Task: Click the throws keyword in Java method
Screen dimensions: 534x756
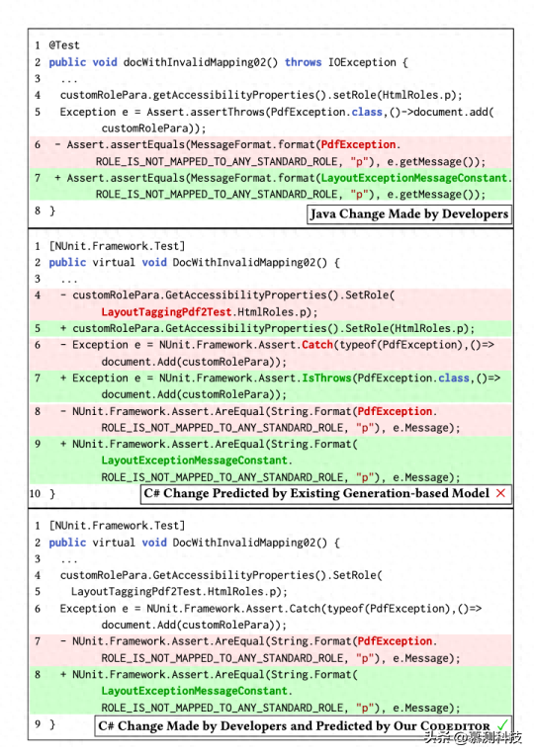Action: [x=303, y=62]
